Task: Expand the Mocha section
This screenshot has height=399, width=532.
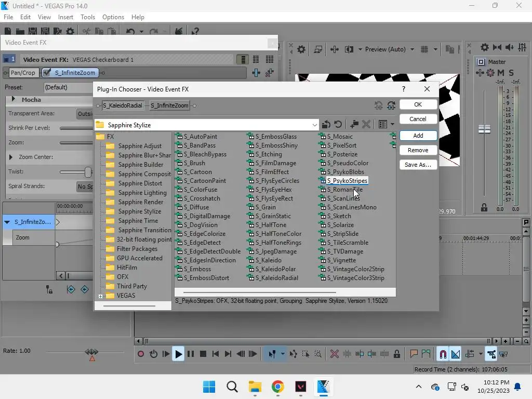Action: [13, 99]
